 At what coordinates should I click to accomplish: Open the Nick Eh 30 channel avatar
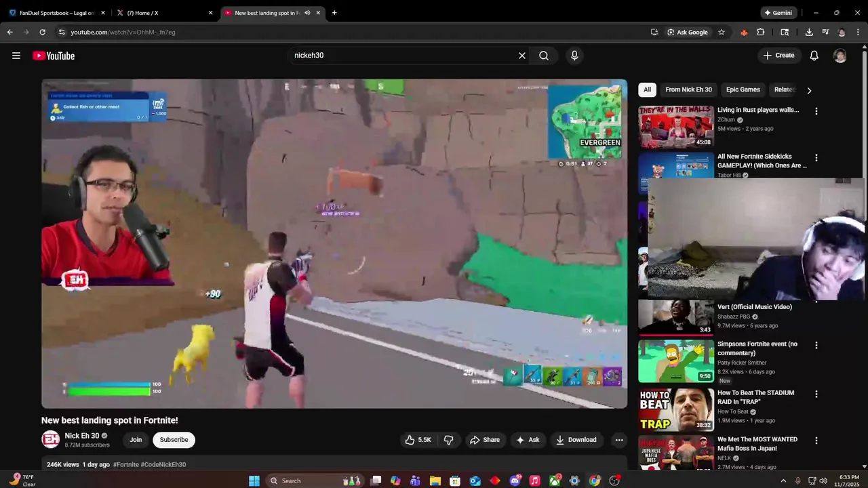click(51, 440)
